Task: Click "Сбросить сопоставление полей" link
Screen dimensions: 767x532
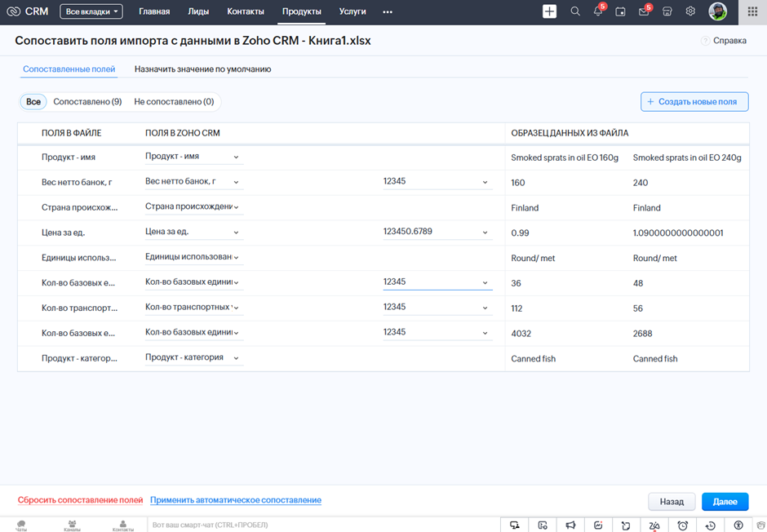Action: [x=80, y=500]
